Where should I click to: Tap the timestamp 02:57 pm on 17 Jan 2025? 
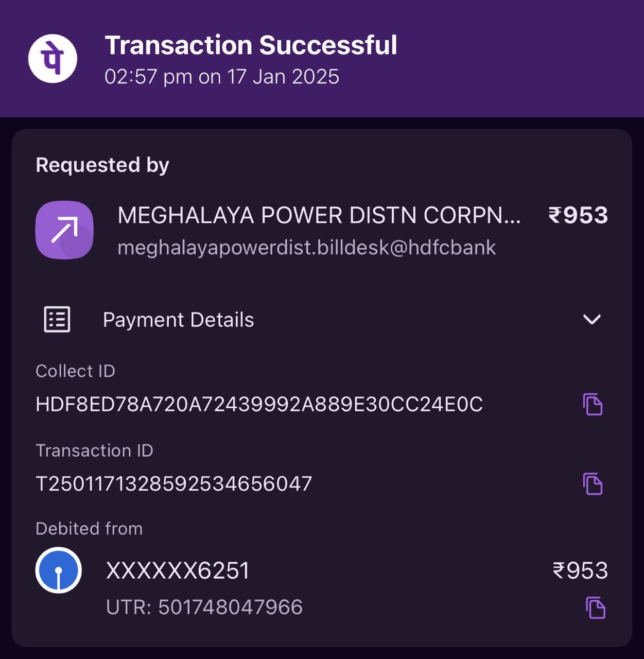(x=222, y=77)
